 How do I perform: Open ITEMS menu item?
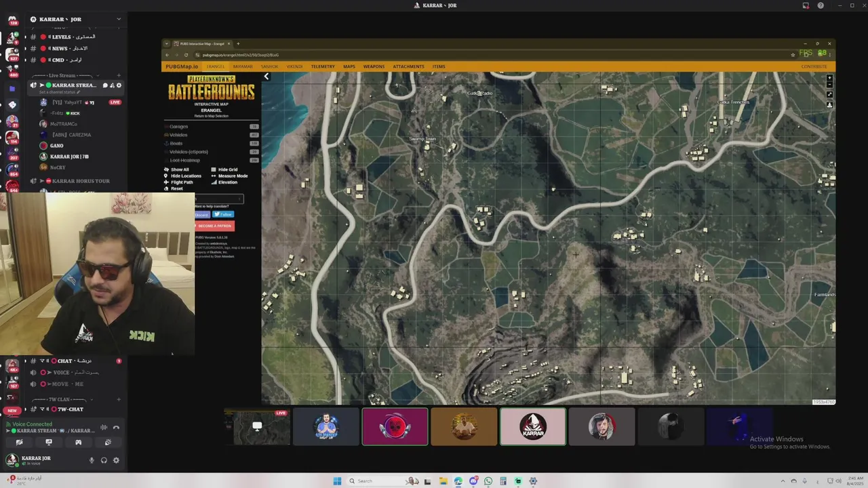(x=439, y=66)
